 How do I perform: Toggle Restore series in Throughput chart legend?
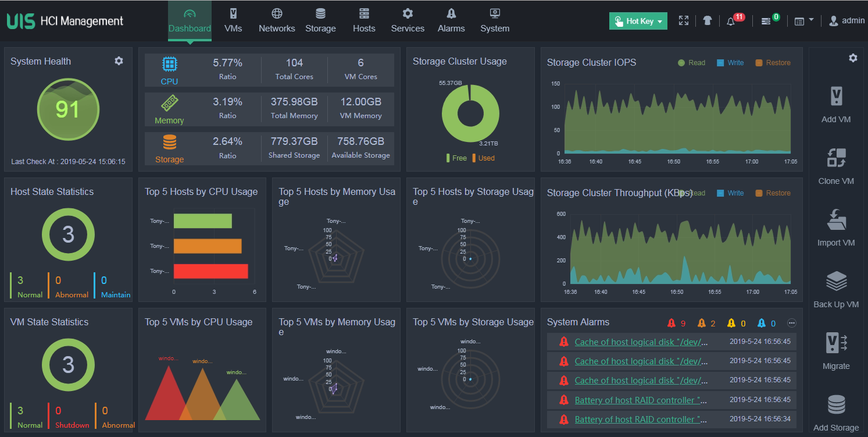point(773,193)
